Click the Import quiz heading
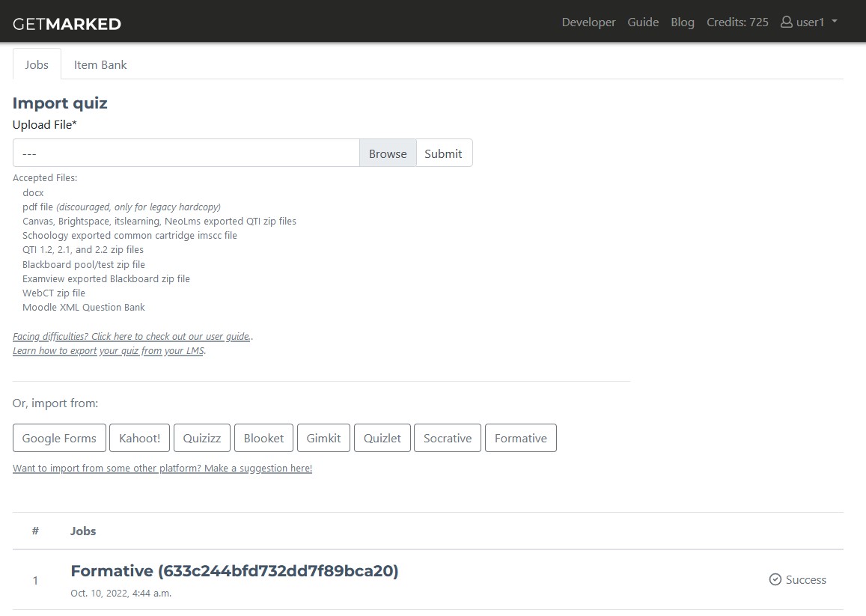 tap(60, 103)
